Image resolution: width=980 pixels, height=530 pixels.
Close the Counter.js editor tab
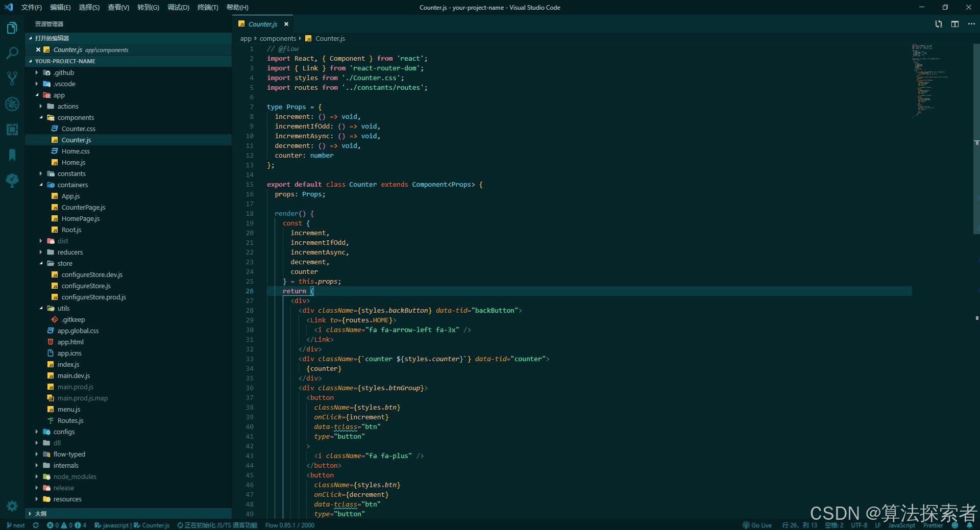[x=286, y=24]
